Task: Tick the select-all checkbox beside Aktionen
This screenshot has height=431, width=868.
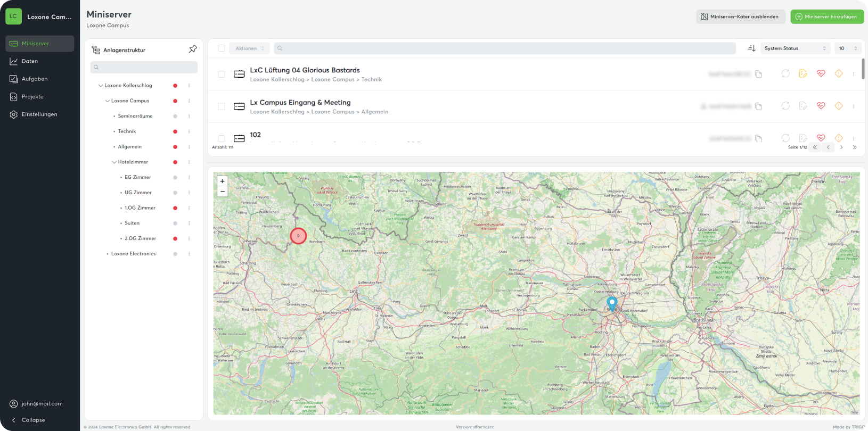Action: coord(222,48)
